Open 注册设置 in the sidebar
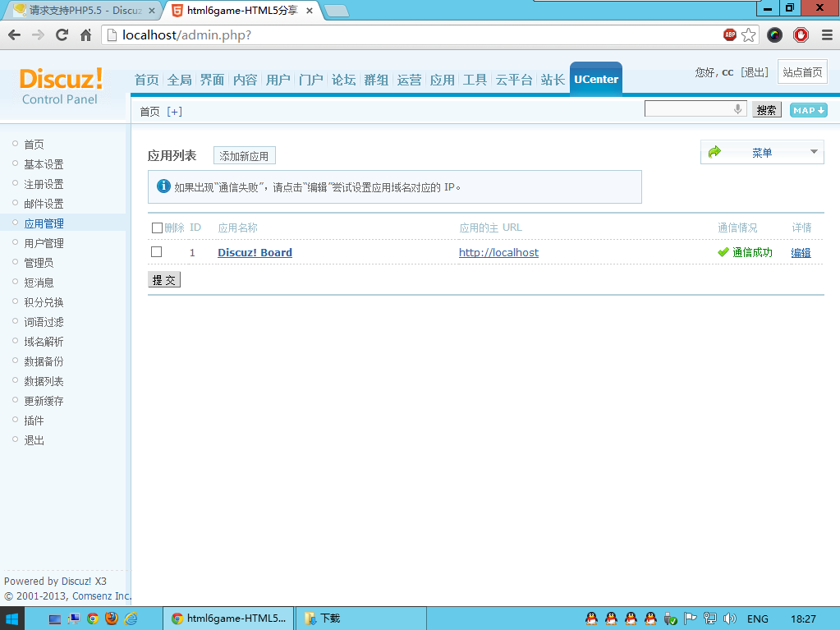 pos(44,184)
